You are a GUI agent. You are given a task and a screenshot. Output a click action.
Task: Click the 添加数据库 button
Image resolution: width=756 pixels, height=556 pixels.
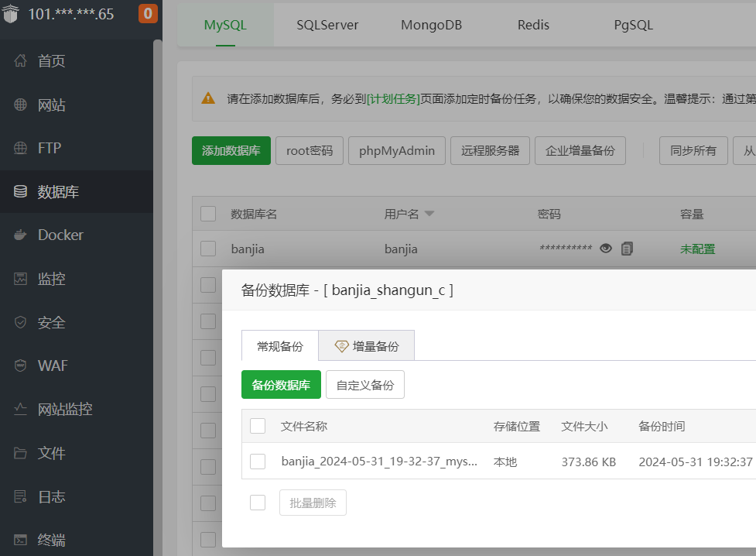tap(231, 151)
